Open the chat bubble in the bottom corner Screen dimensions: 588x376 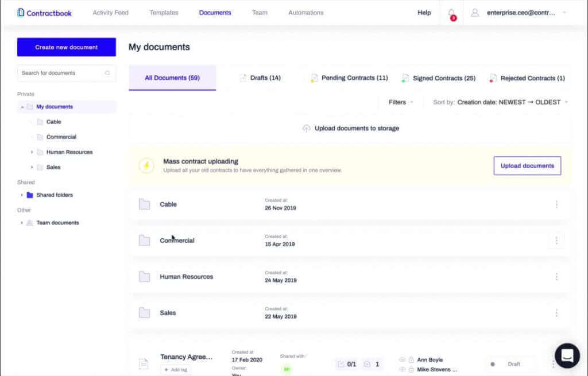pos(567,356)
